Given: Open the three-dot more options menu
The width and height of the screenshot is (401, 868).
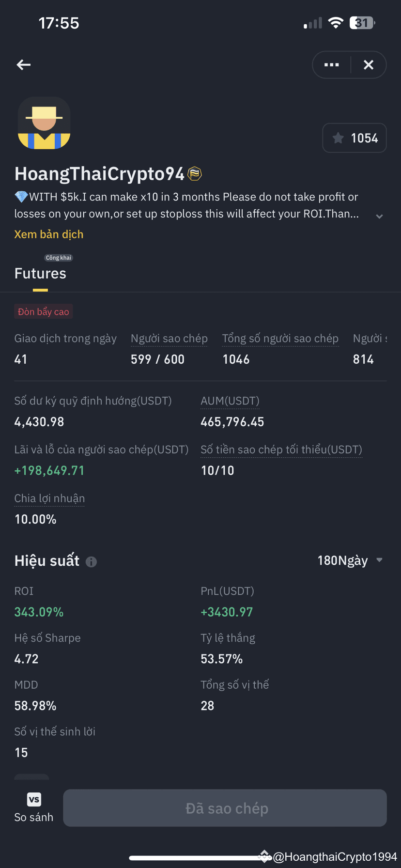Looking at the screenshot, I should pyautogui.click(x=331, y=64).
